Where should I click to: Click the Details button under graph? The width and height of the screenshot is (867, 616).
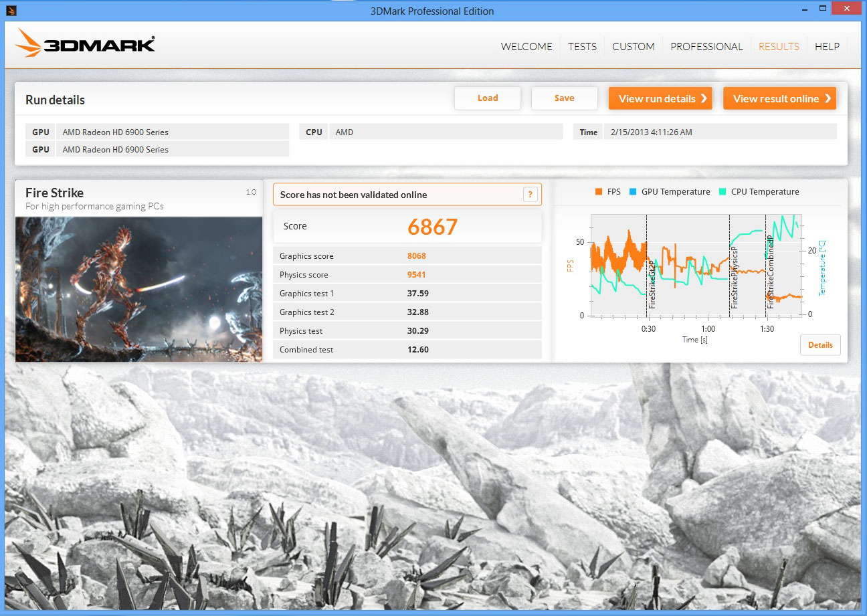click(x=820, y=345)
